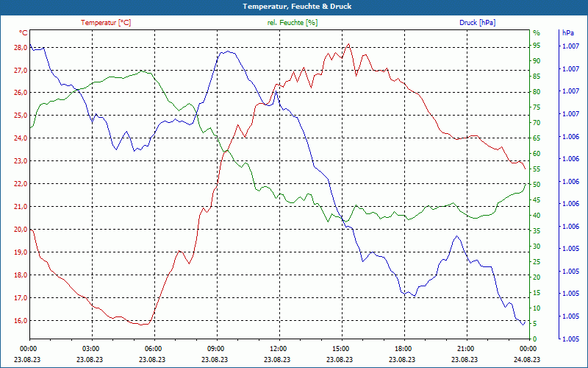Click the green "20" humidity axis value
This screenshot has height=368, width=588.
(537, 277)
